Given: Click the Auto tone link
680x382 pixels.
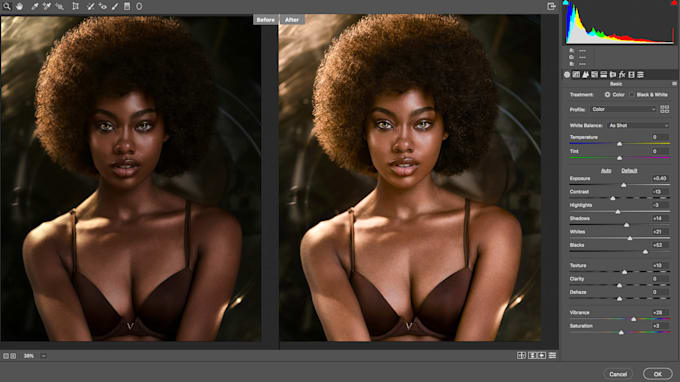Looking at the screenshot, I should pos(606,171).
